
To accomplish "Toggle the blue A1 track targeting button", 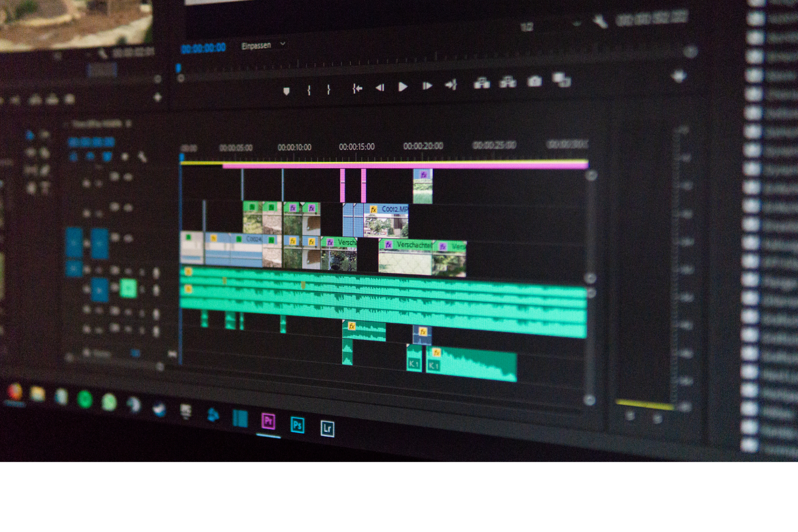I will 99,290.
